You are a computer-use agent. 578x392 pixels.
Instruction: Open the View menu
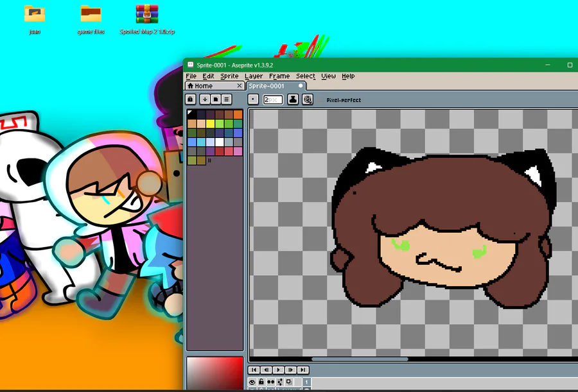[328, 76]
